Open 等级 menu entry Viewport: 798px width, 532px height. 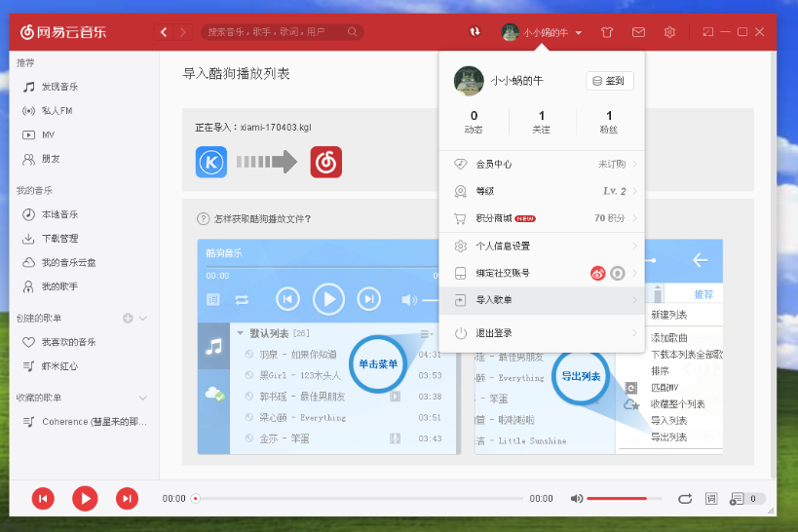[x=542, y=191]
